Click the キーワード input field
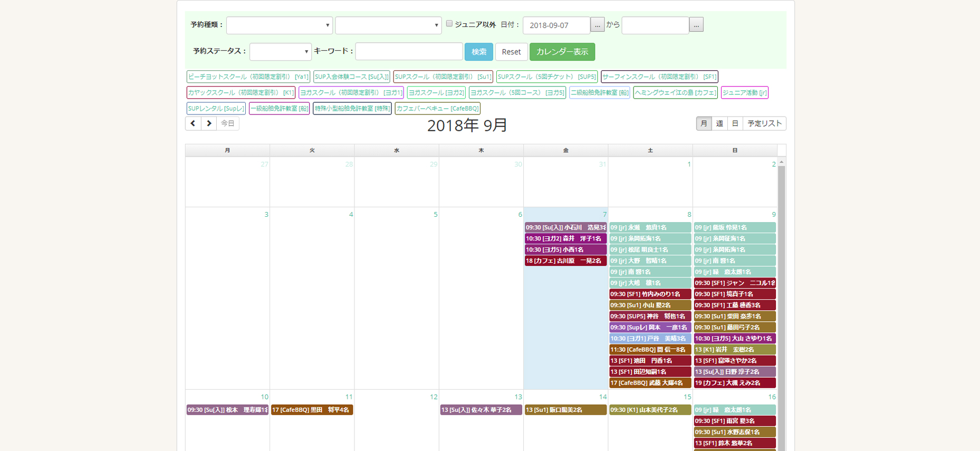The image size is (980, 451). click(409, 52)
